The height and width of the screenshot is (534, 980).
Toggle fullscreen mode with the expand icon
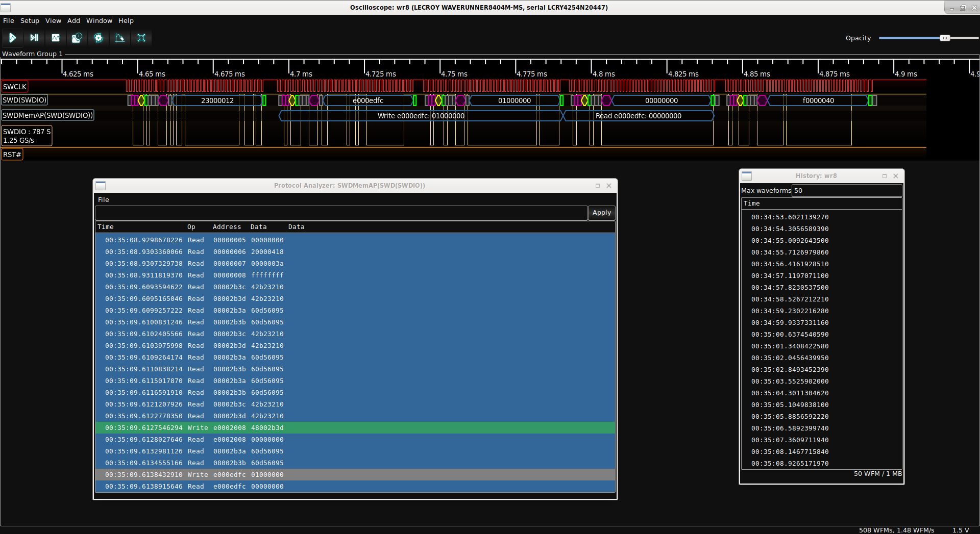(141, 38)
